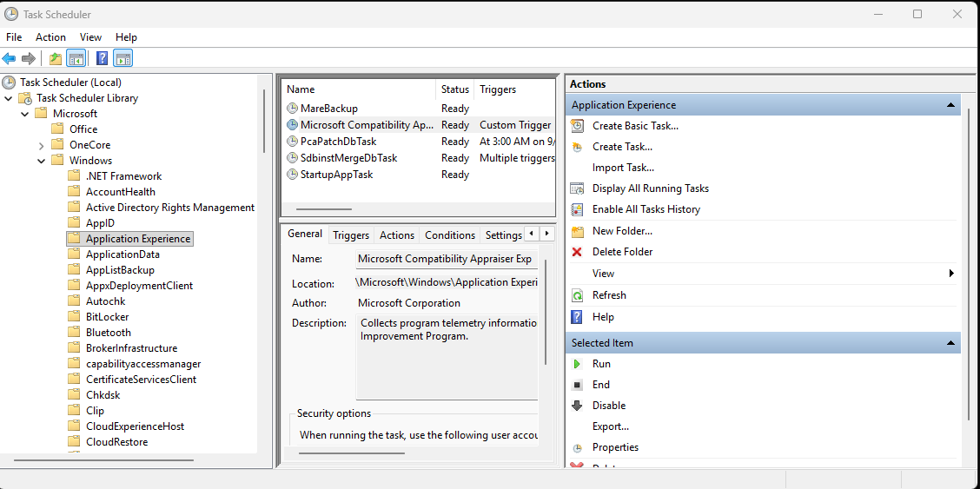Screen dimensions: 980x489
Task: Click the Back arrow toolbar icon
Action: 9,59
